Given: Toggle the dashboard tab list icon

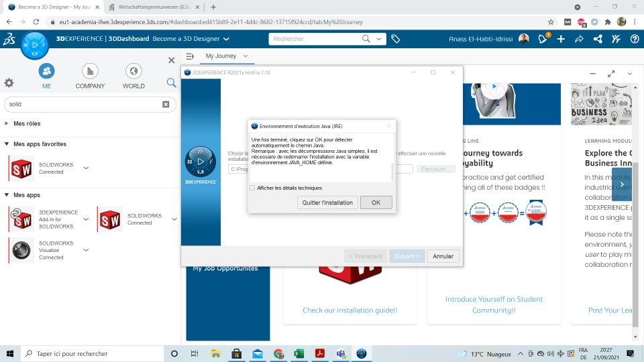Looking at the screenshot, I should pyautogui.click(x=190, y=56).
